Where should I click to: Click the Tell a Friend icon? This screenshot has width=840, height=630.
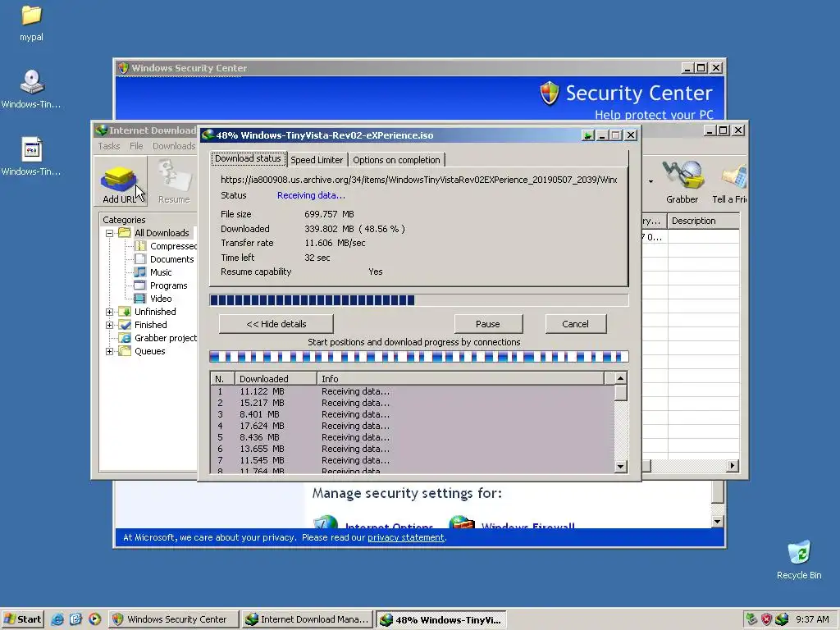click(730, 181)
